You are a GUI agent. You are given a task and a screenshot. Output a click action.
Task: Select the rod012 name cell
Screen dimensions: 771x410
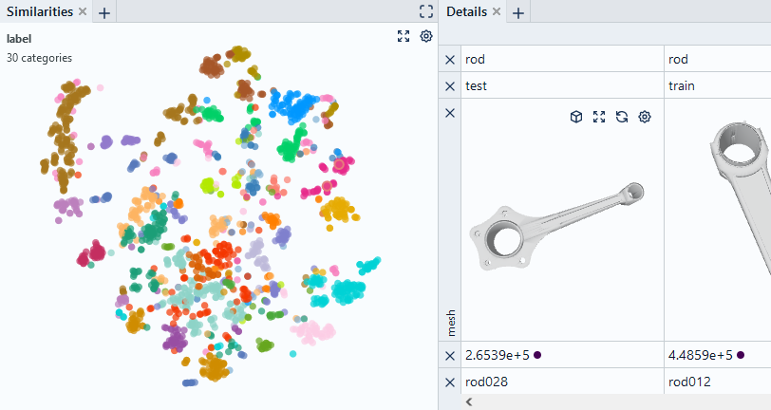tap(718, 382)
